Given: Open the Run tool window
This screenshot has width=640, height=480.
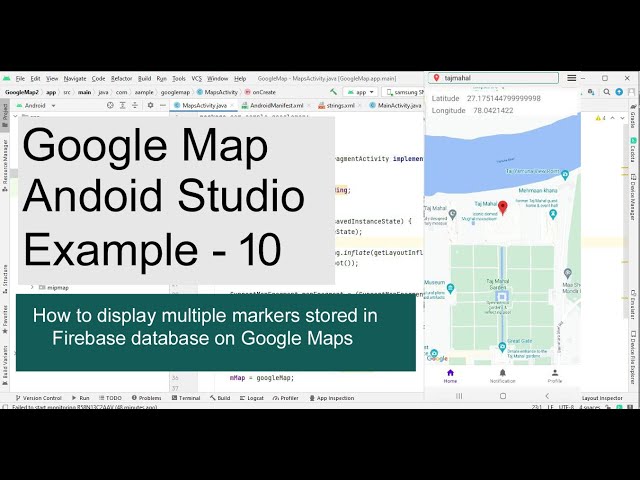Looking at the screenshot, I should tap(80, 398).
